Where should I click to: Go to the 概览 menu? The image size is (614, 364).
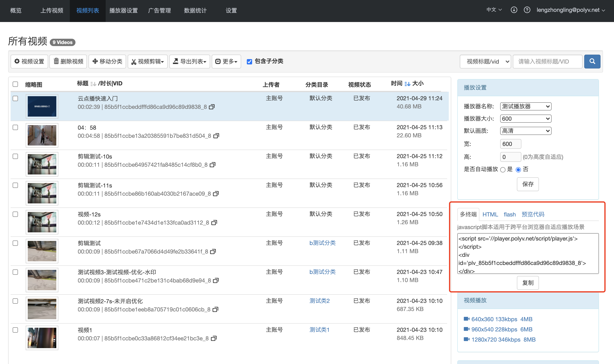click(16, 11)
